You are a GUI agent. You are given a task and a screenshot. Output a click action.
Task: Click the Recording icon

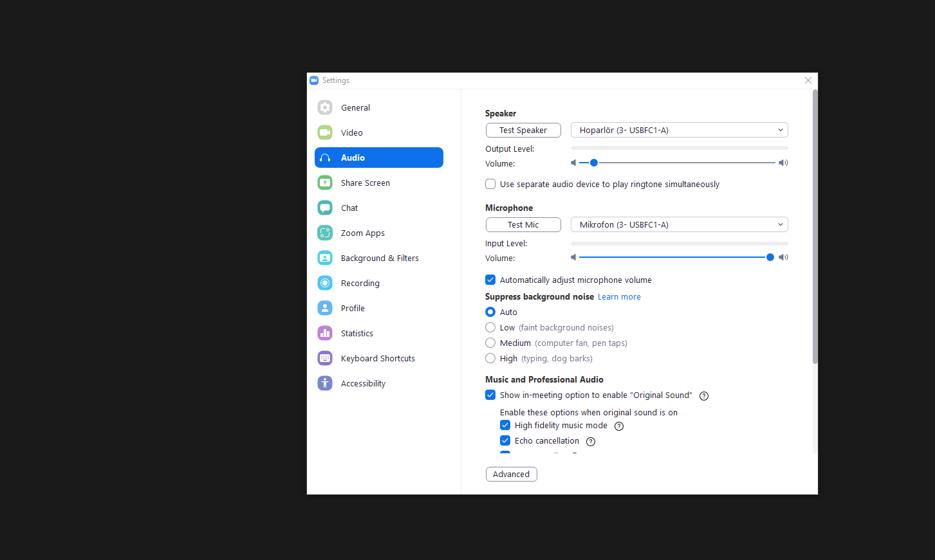point(325,283)
